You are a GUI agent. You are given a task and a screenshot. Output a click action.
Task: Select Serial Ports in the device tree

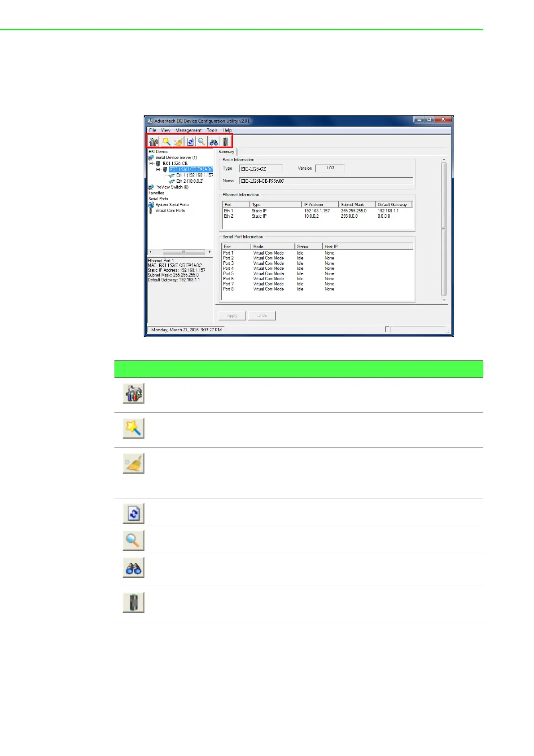(158, 199)
